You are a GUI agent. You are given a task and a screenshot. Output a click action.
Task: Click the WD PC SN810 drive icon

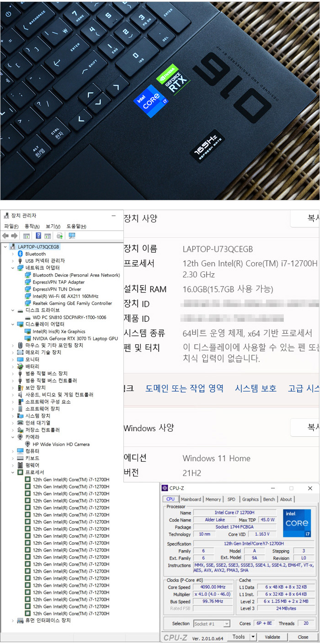click(28, 317)
